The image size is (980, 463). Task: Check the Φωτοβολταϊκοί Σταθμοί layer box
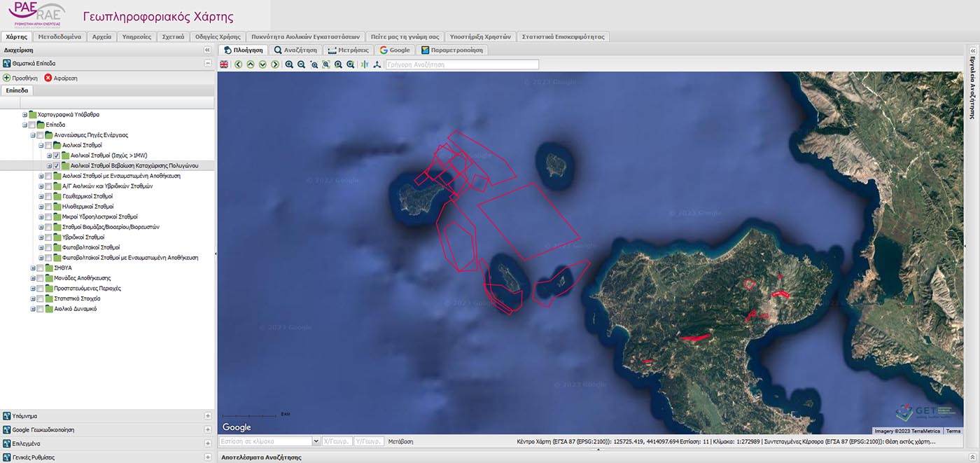(x=48, y=247)
